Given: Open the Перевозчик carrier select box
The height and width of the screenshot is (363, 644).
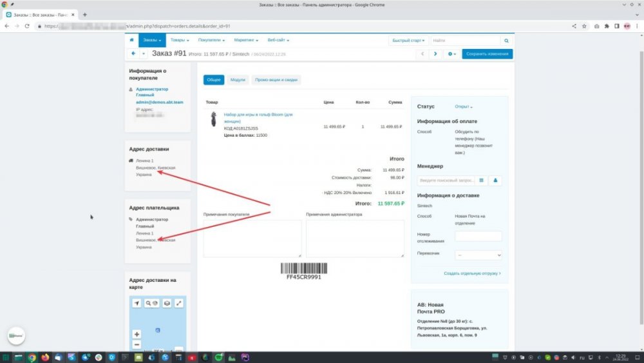Looking at the screenshot, I should tap(478, 255).
